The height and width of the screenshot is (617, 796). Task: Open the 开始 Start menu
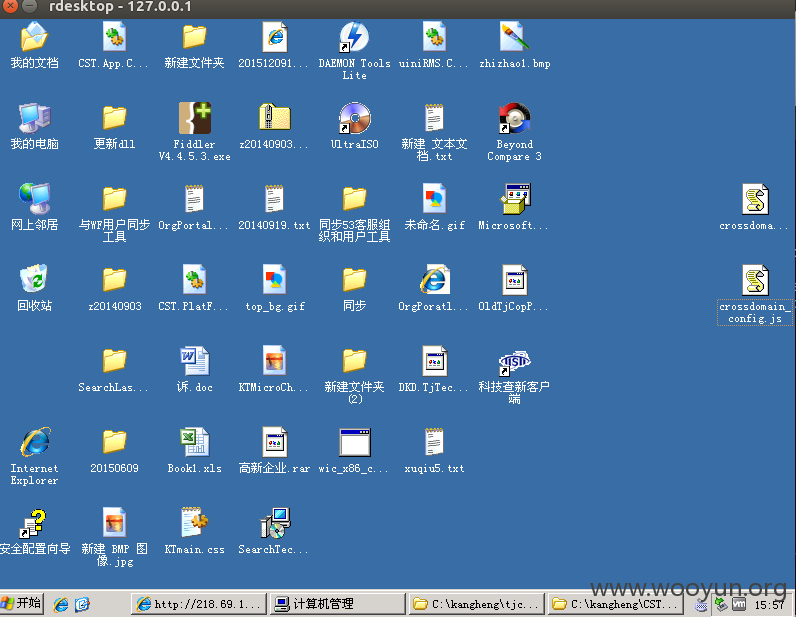coord(22,604)
